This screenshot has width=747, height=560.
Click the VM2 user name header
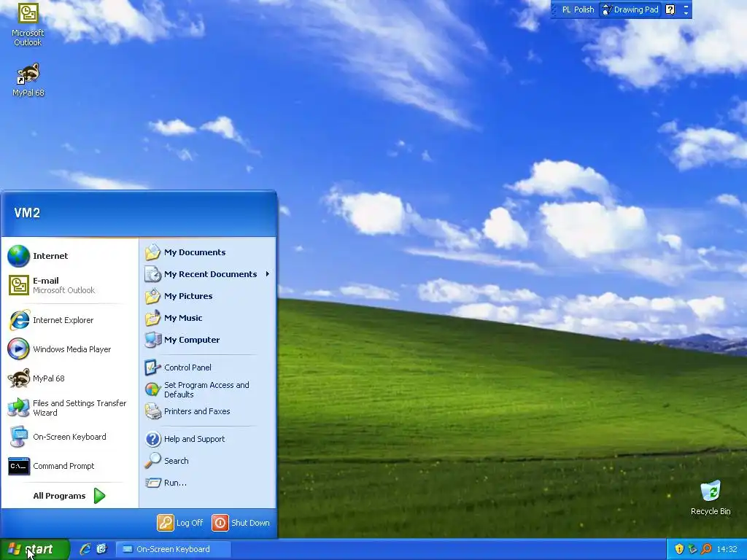27,213
